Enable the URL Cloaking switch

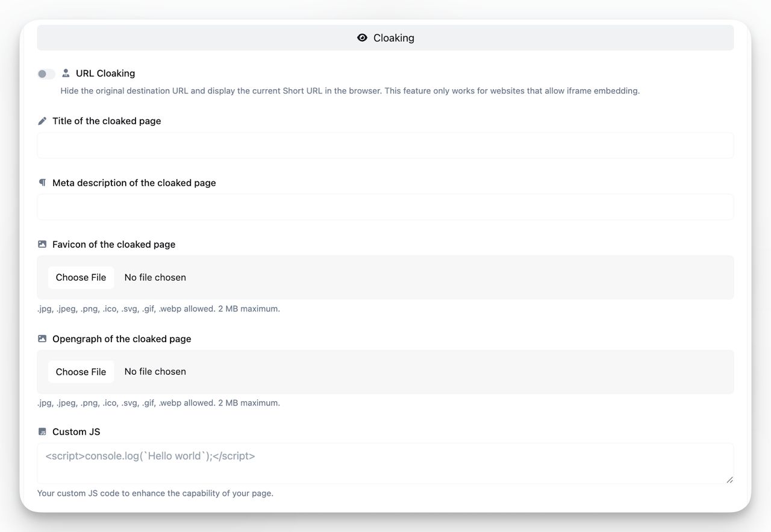[46, 74]
